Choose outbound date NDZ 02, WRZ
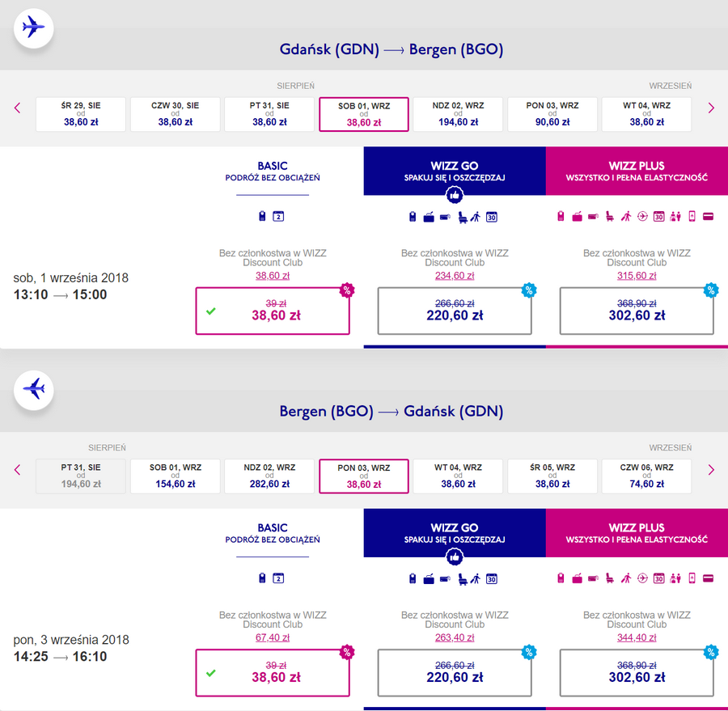The height and width of the screenshot is (711, 728). [458, 114]
